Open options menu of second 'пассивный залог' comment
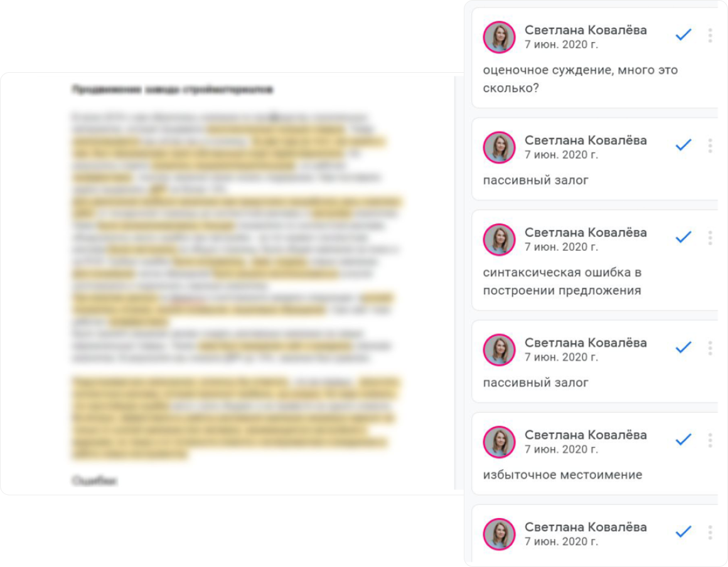Image resolution: width=728 pixels, height=567 pixels. point(710,348)
